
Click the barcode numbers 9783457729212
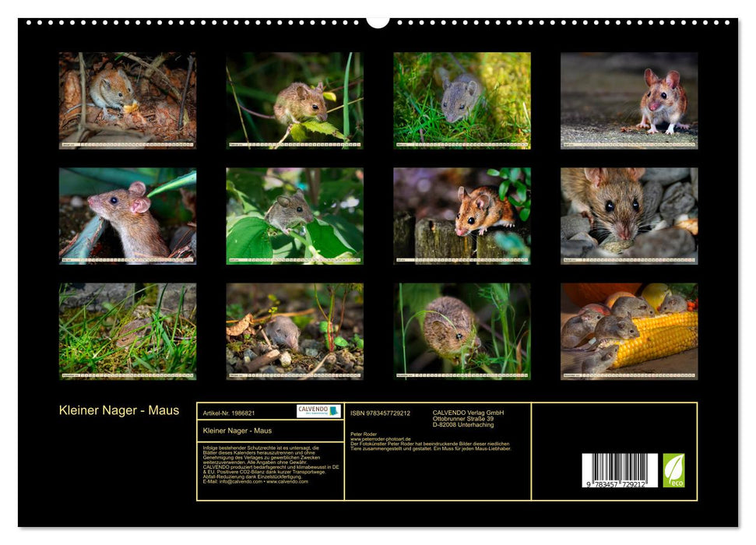pos(617,483)
